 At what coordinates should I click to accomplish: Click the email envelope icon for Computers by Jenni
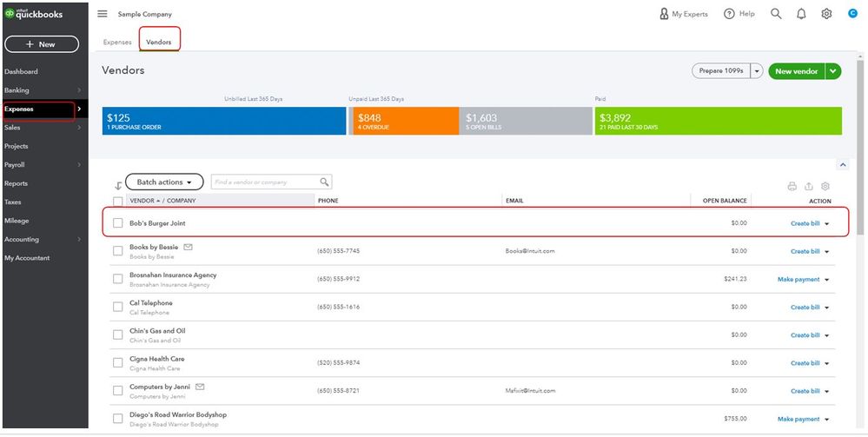point(200,387)
